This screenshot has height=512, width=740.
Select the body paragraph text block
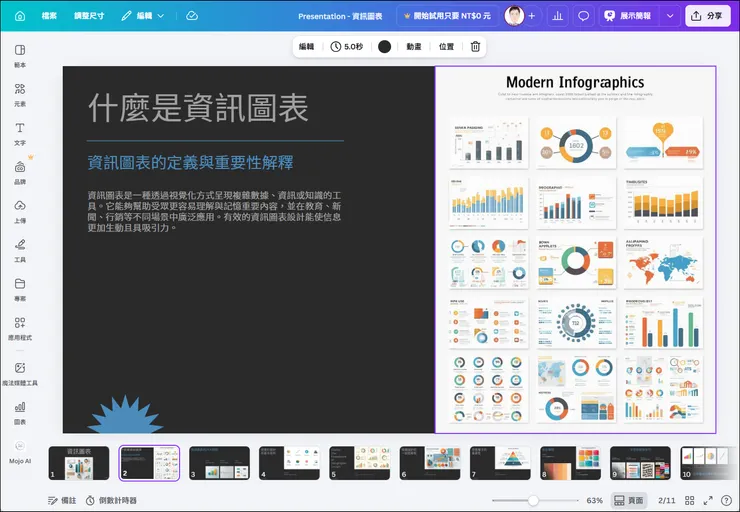tap(214, 211)
